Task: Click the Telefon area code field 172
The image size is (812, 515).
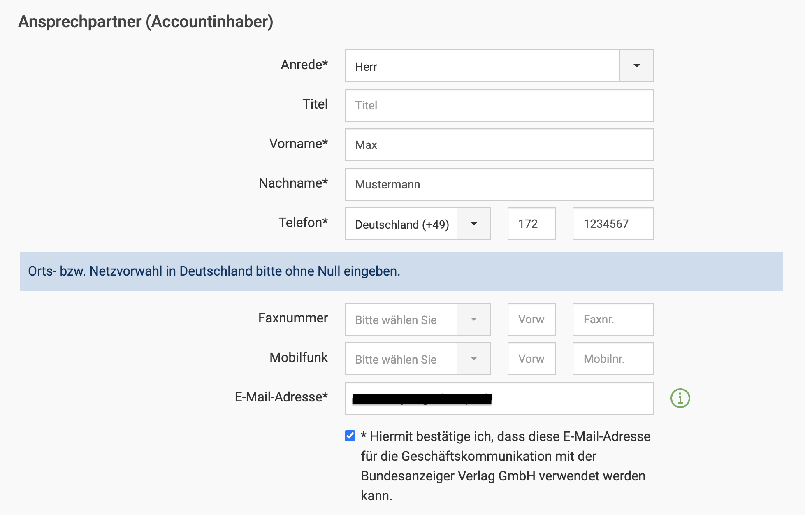Action: [531, 224]
